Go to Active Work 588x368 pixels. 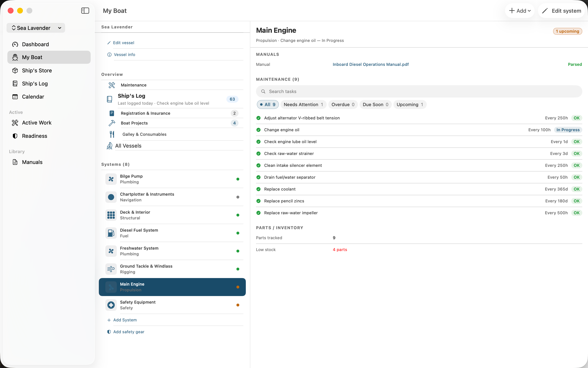pos(49,123)
